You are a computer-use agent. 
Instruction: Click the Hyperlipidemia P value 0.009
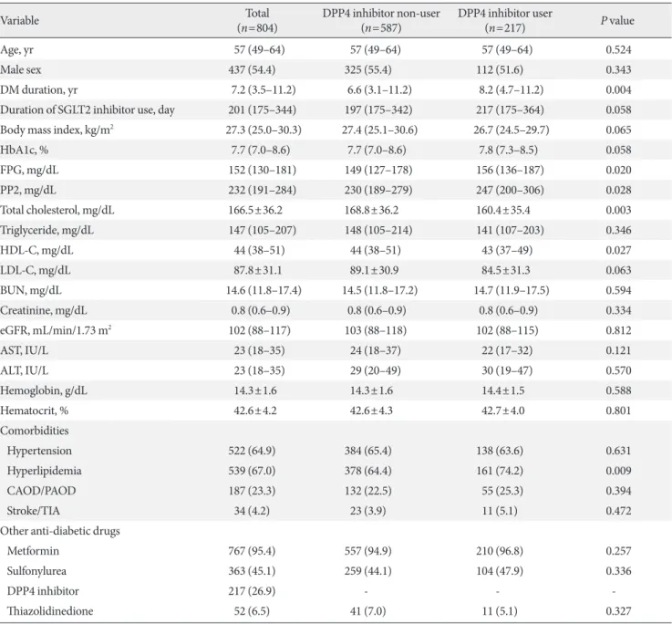click(x=618, y=471)
